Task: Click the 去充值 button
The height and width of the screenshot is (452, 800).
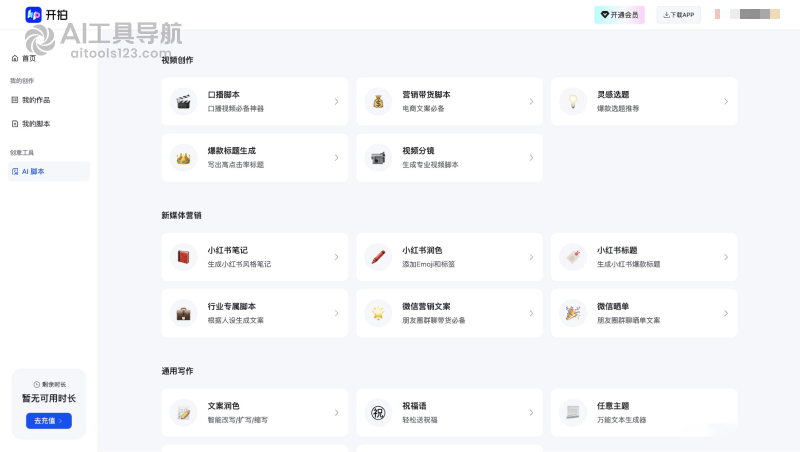Action: click(x=48, y=421)
